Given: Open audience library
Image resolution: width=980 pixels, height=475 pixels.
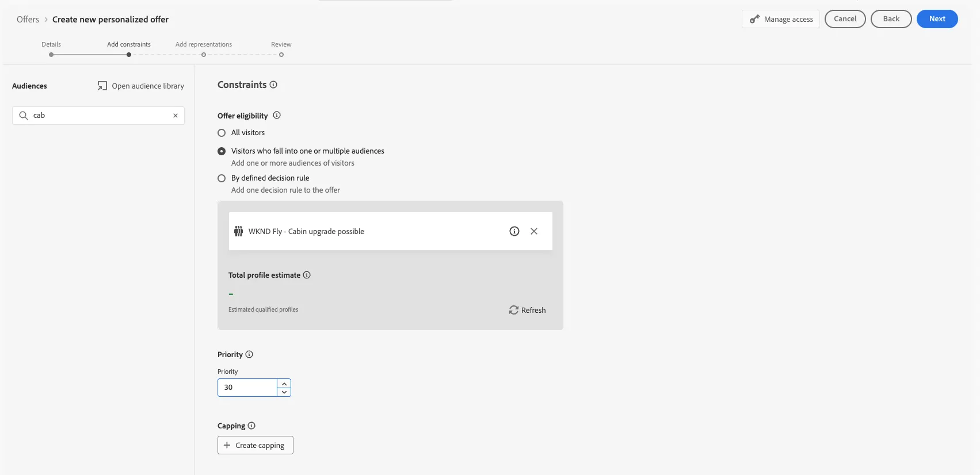Looking at the screenshot, I should pos(141,86).
